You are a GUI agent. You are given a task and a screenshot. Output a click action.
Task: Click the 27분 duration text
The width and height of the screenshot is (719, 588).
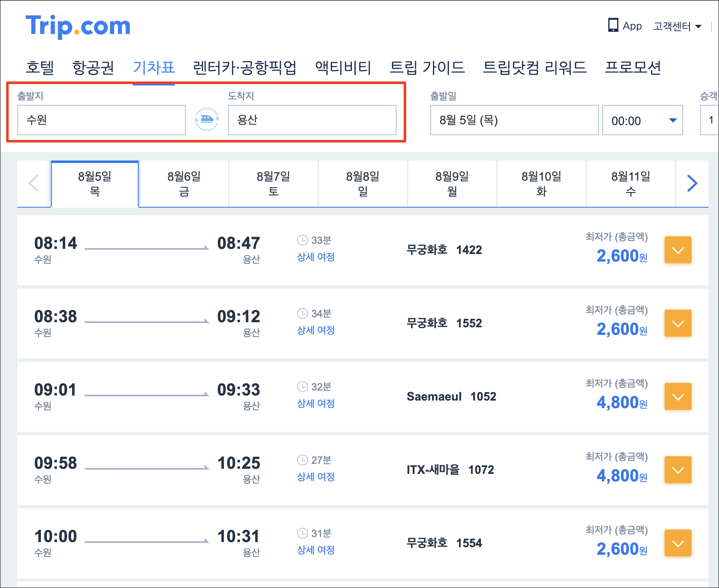tap(321, 460)
